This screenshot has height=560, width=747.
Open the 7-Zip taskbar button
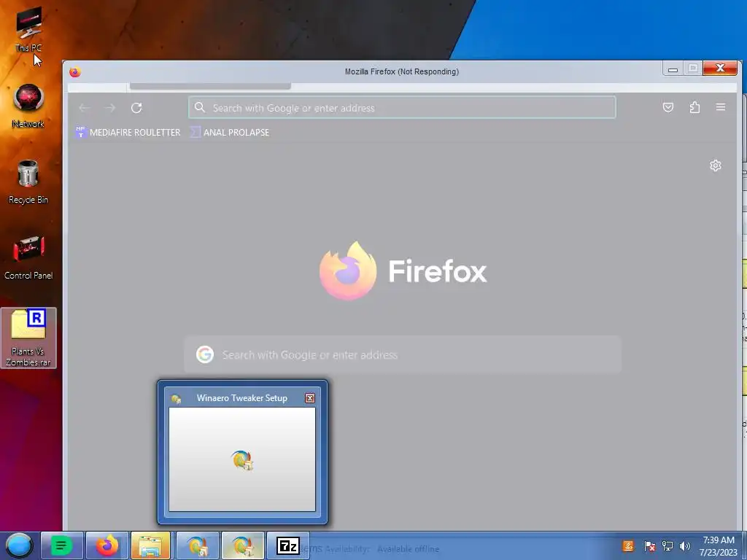pos(287,545)
